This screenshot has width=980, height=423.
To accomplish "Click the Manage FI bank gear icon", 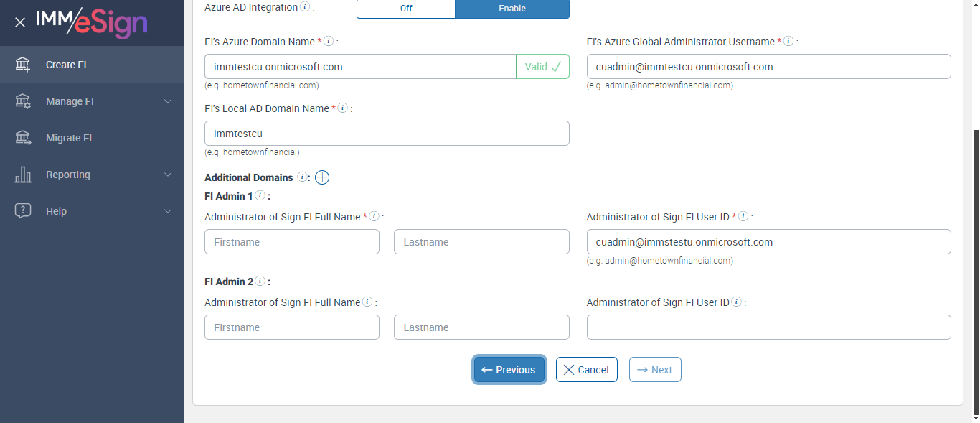I will click(x=23, y=101).
